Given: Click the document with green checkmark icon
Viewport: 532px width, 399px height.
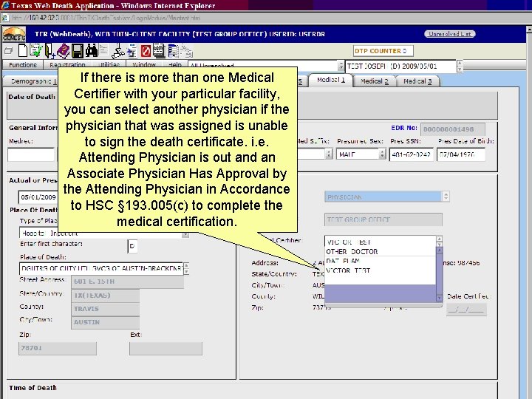Looking at the screenshot, I should [x=36, y=50].
